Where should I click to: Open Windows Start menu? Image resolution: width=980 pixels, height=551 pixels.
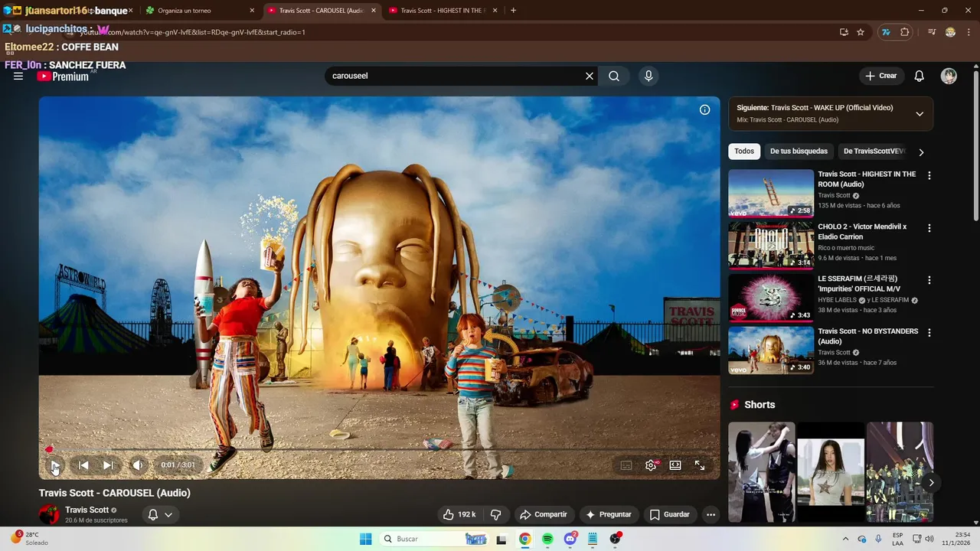[366, 539]
